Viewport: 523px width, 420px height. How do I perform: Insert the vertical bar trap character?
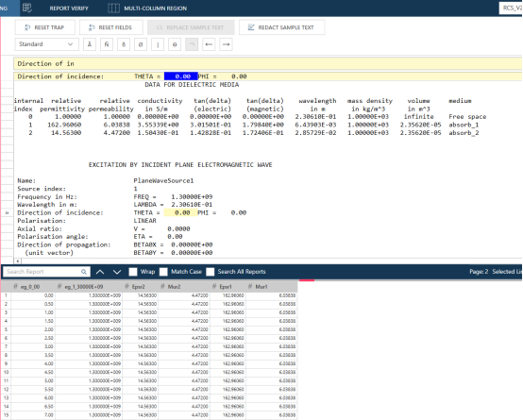point(158,44)
